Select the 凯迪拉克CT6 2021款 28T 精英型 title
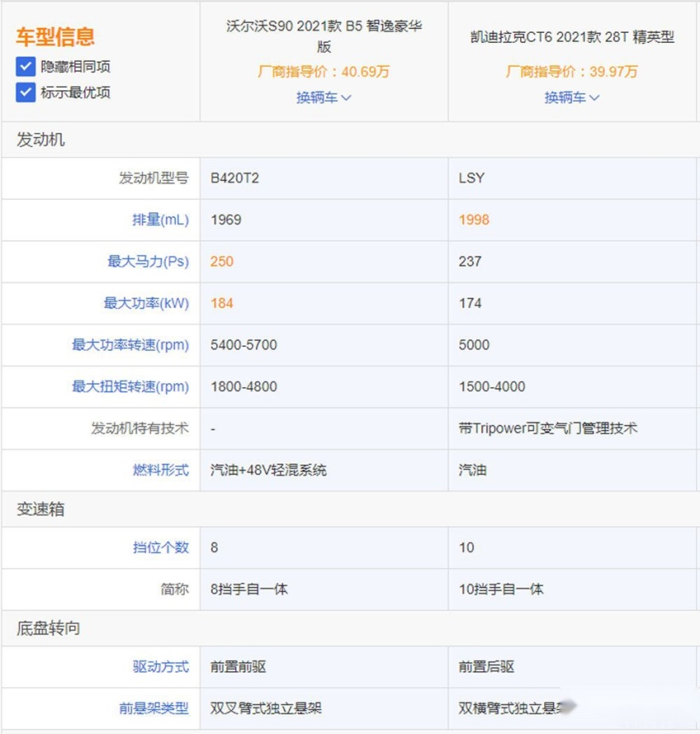This screenshot has height=734, width=700. (573, 37)
